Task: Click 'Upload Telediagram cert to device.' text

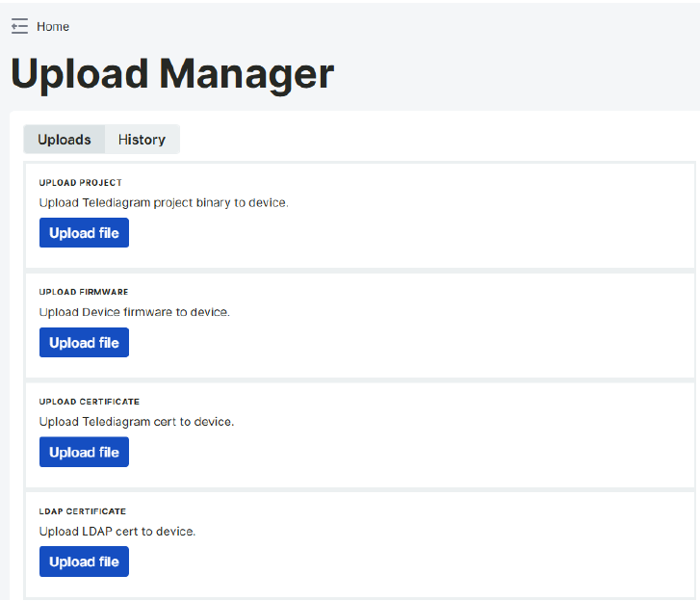Action: coord(137,422)
